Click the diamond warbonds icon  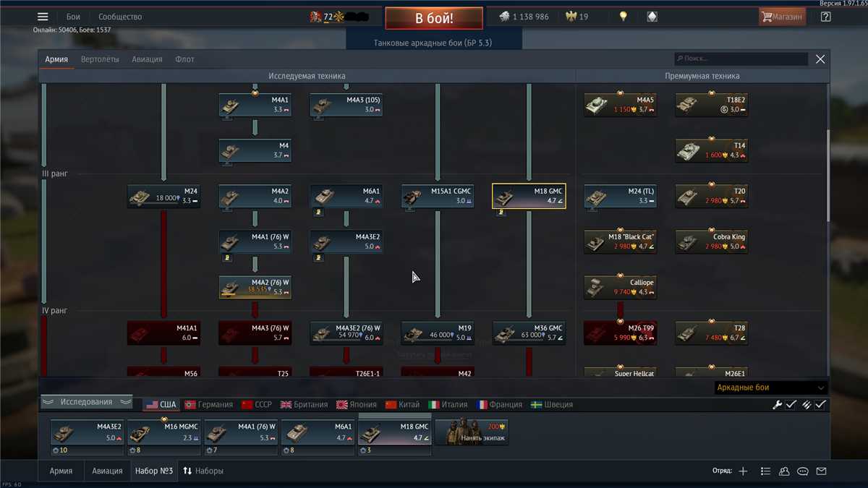click(x=652, y=17)
